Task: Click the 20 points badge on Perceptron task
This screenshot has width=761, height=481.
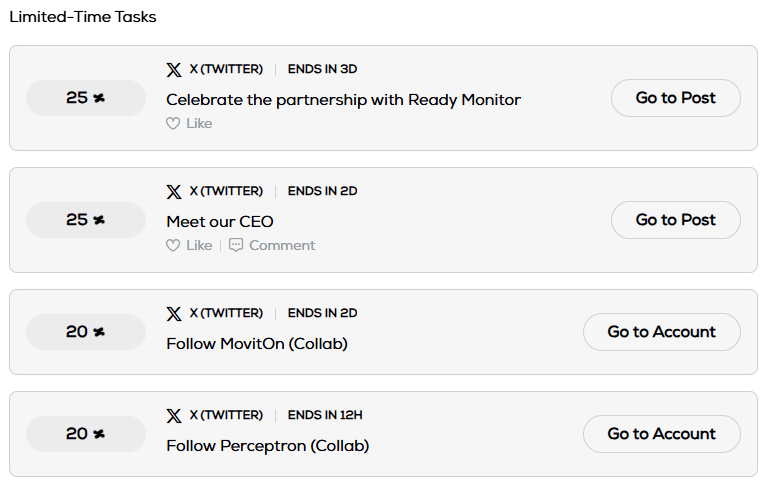Action: pyautogui.click(x=84, y=434)
